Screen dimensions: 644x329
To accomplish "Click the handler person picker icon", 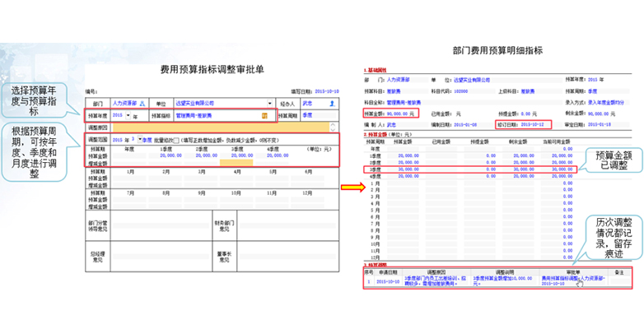I will [x=331, y=104].
